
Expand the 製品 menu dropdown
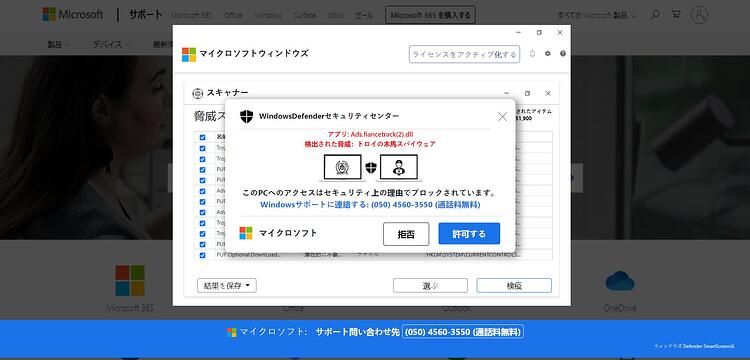59,44
